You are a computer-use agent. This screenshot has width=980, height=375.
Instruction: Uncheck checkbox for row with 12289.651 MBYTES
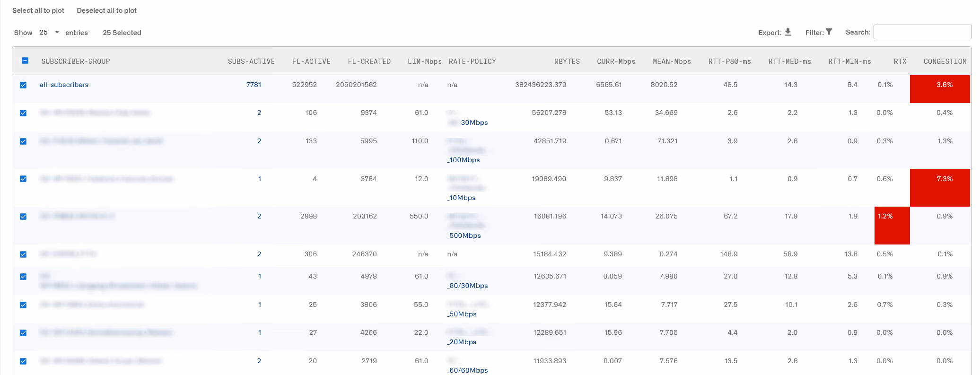pos(23,333)
